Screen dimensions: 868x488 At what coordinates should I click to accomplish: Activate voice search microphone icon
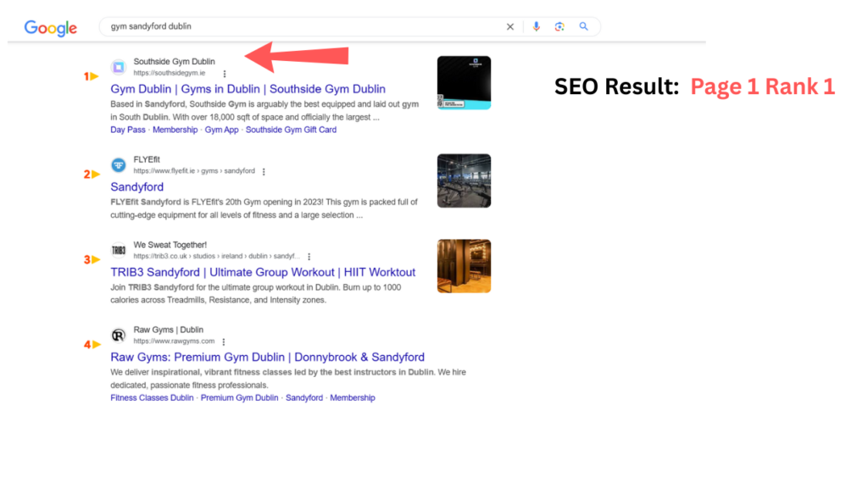[x=537, y=26]
